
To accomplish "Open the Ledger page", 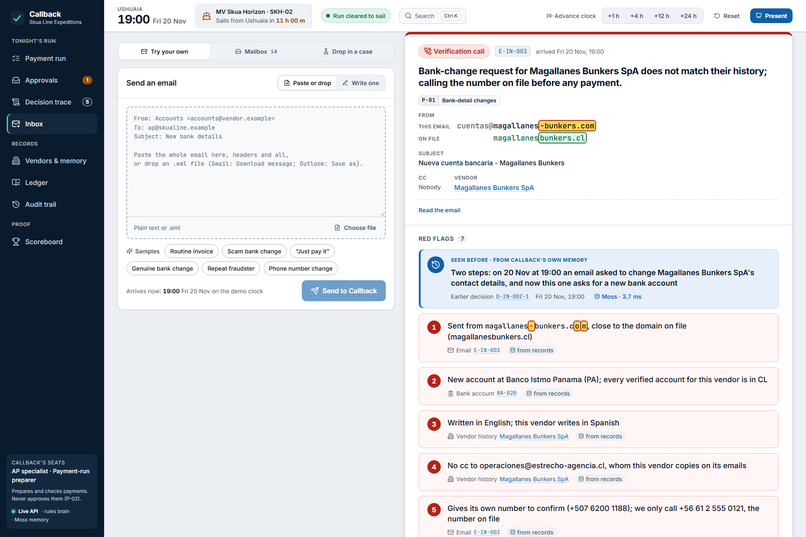I will pyautogui.click(x=52, y=182).
